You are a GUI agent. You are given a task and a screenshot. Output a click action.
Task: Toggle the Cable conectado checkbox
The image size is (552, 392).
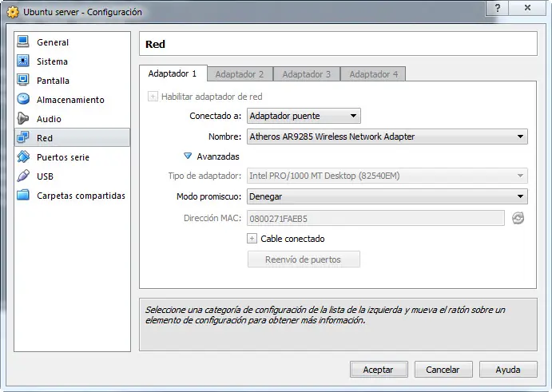252,239
